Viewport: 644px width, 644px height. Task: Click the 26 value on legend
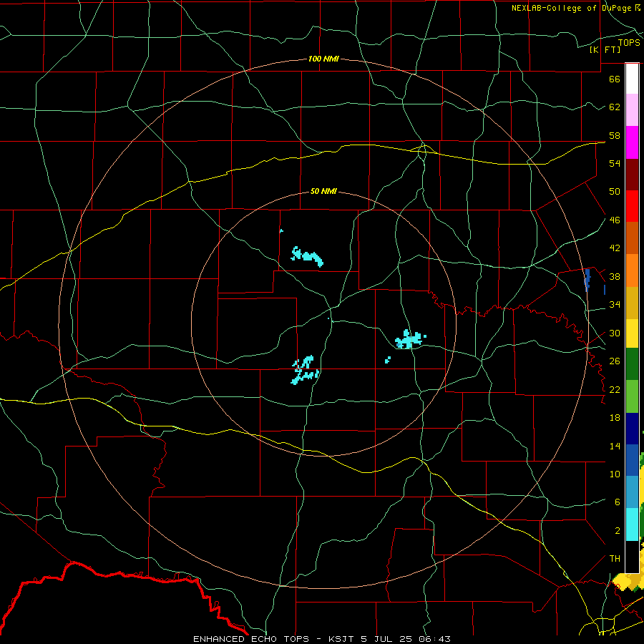pyautogui.click(x=615, y=361)
